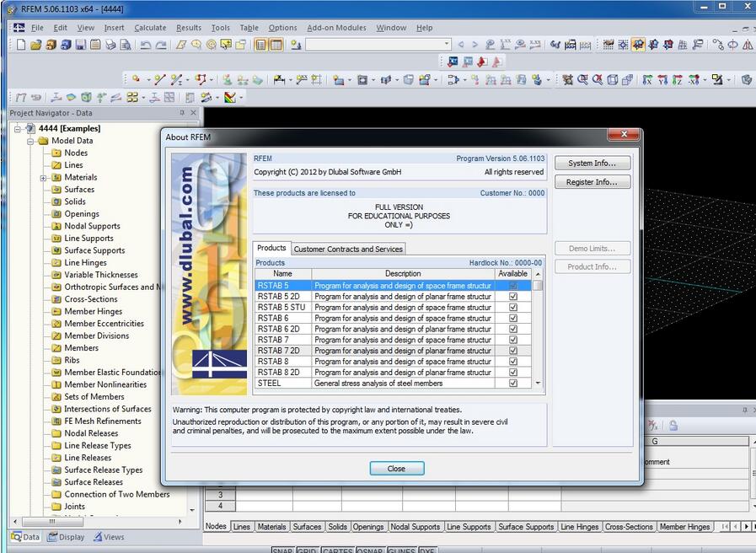
Task: Close the Project Navigator panel
Action: [193, 112]
